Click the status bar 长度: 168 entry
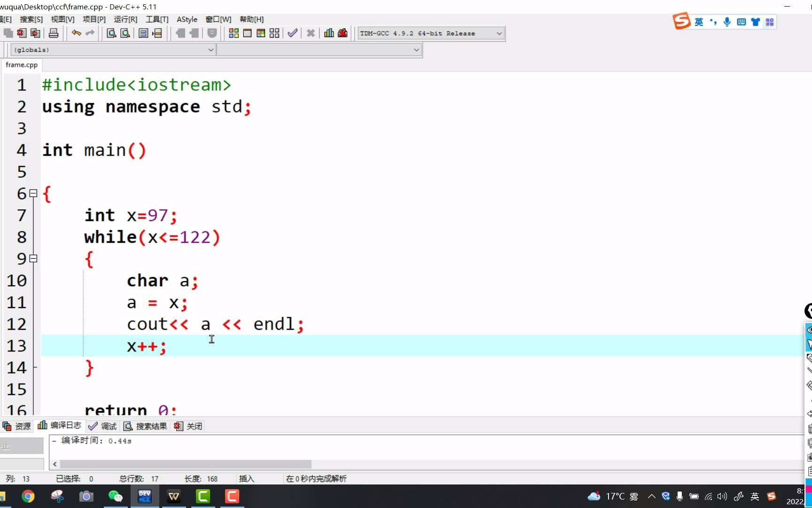The height and width of the screenshot is (508, 812). tap(201, 479)
